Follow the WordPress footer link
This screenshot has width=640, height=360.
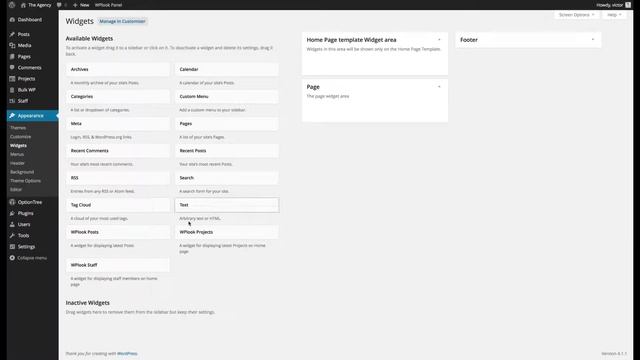coord(127,353)
